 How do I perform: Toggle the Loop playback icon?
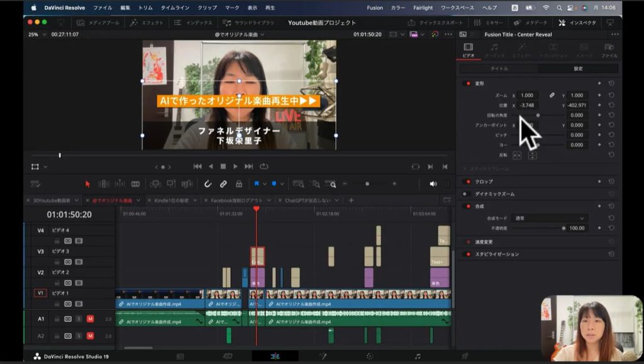[x=264, y=166]
